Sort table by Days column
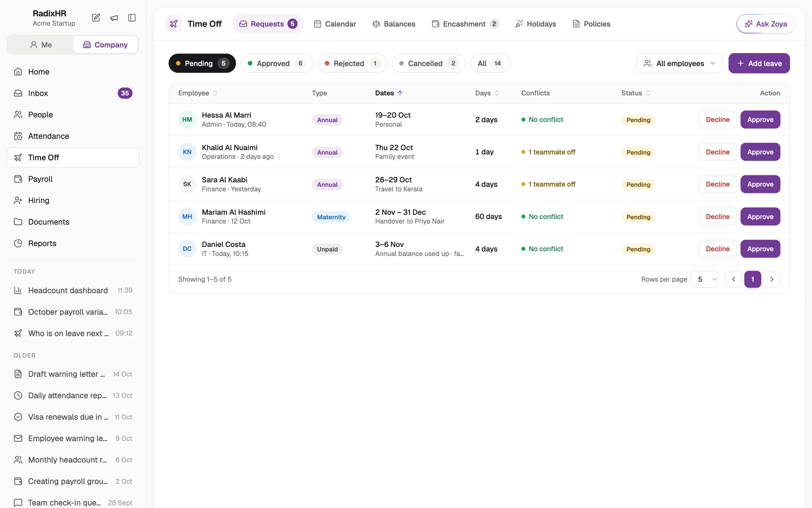812x508 pixels. click(x=487, y=93)
